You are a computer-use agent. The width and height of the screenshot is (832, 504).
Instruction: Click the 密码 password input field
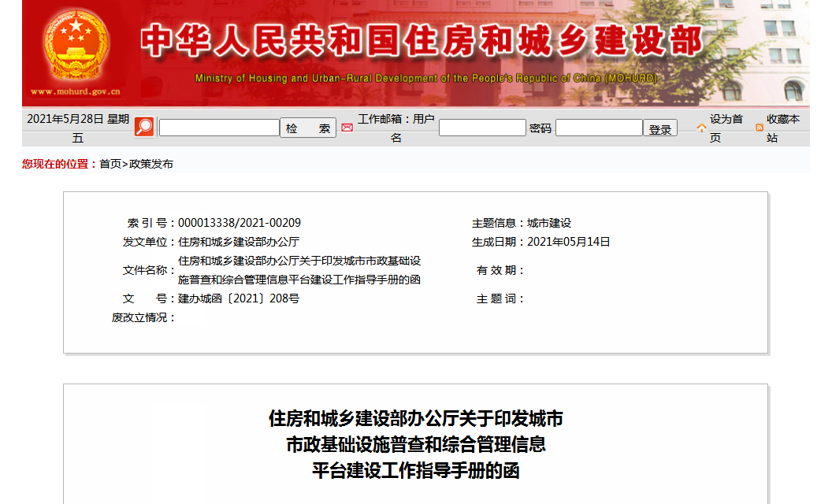click(599, 126)
